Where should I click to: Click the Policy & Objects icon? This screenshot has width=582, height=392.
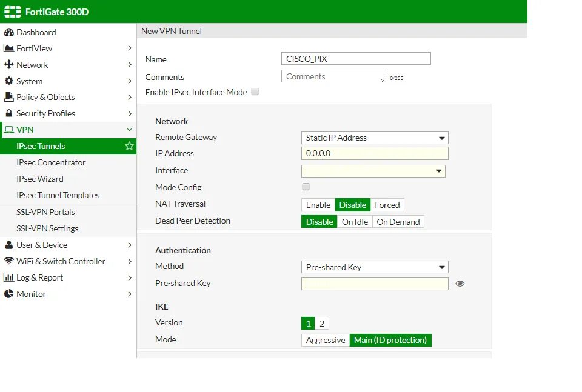click(x=9, y=97)
